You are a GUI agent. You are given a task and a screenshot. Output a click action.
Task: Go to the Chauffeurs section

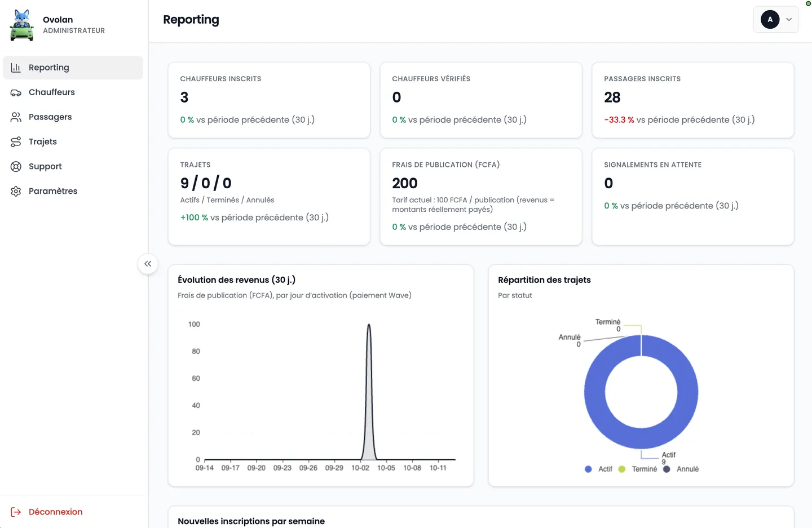tap(73, 92)
